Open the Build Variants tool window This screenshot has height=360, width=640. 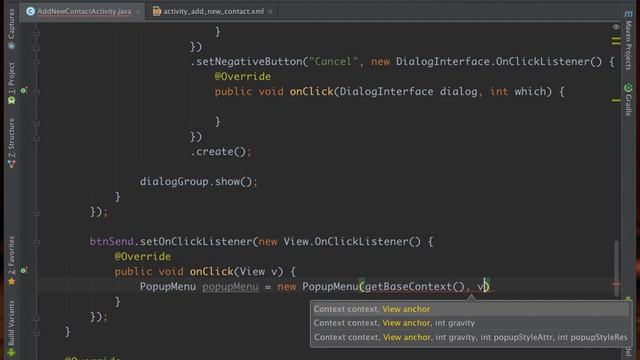tap(11, 330)
